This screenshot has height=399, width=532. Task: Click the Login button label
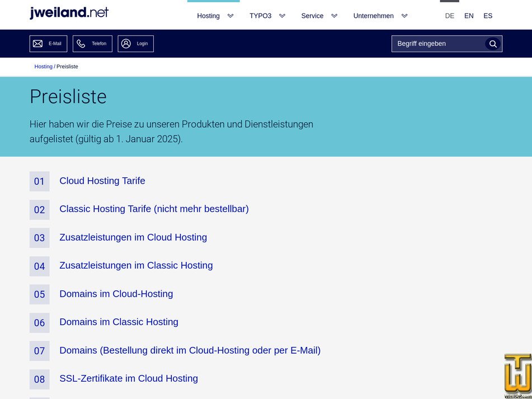pos(142,44)
